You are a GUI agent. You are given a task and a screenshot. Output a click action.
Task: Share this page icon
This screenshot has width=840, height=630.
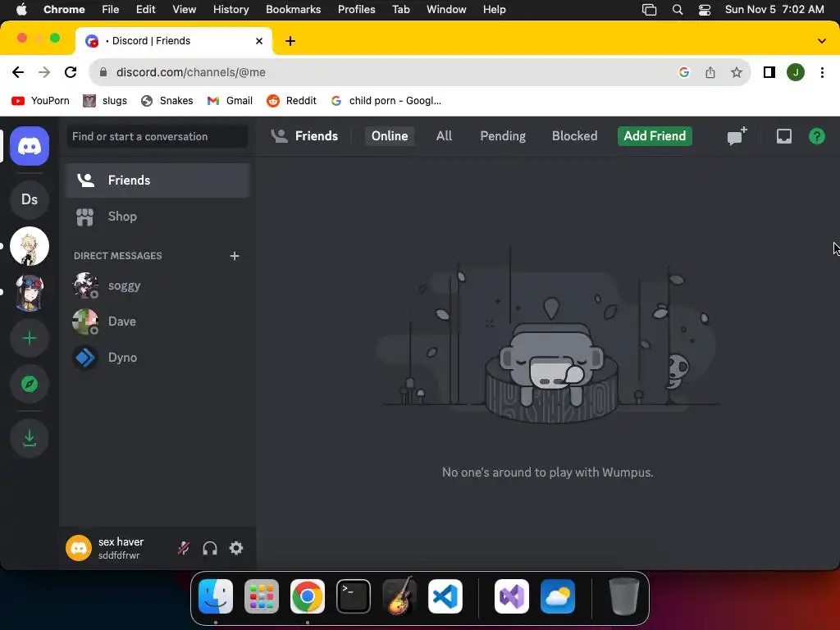click(x=710, y=72)
